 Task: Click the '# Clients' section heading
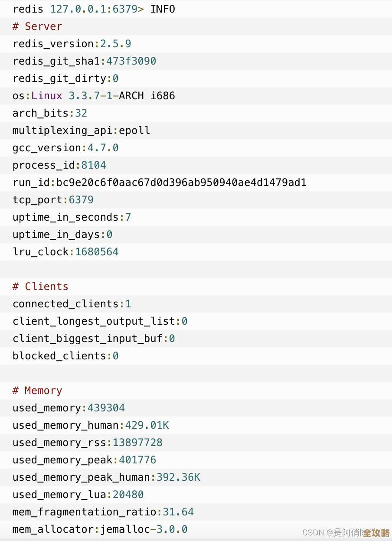pos(40,287)
